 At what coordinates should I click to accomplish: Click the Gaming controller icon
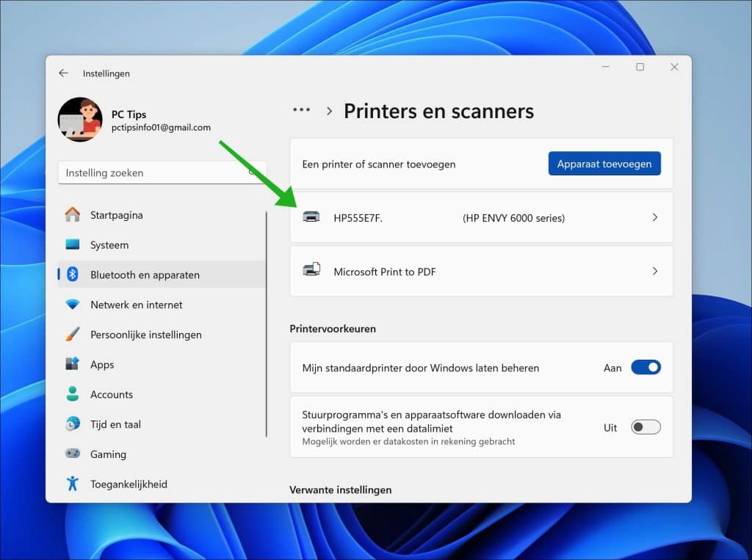[x=73, y=454]
